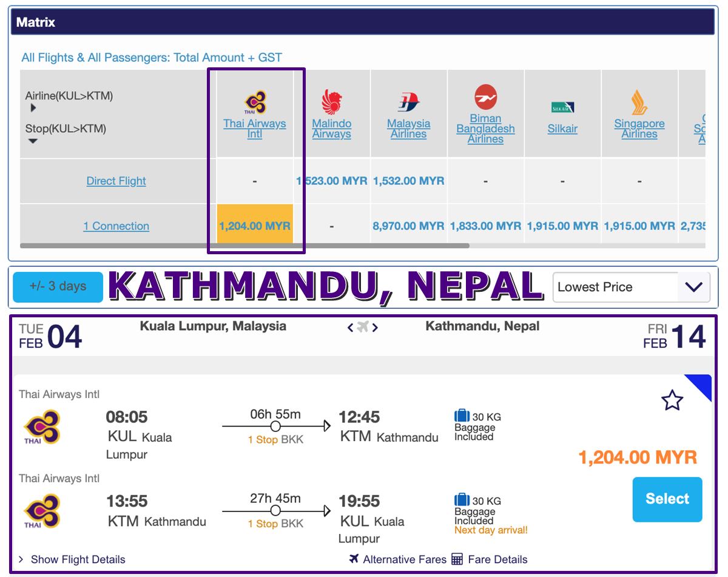
Task: Select the 8,970.00 MYR connection fare
Action: [x=409, y=226]
